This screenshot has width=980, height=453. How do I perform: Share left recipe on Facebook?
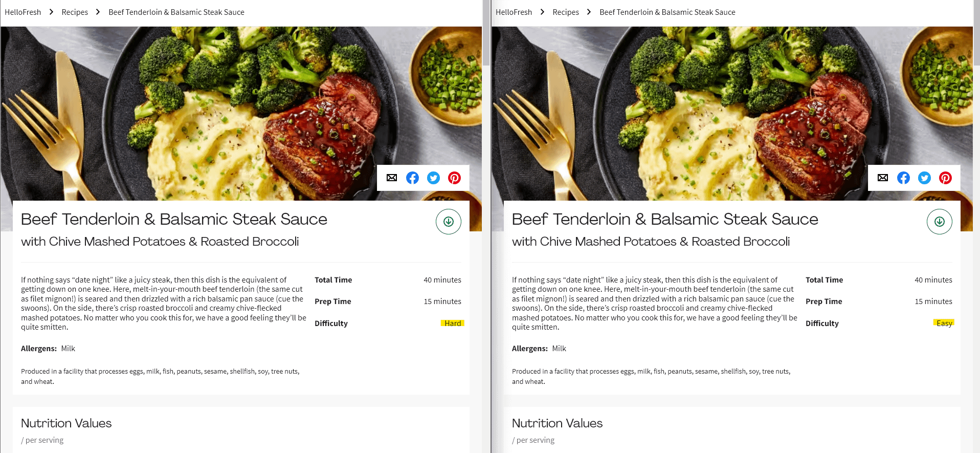click(x=412, y=178)
